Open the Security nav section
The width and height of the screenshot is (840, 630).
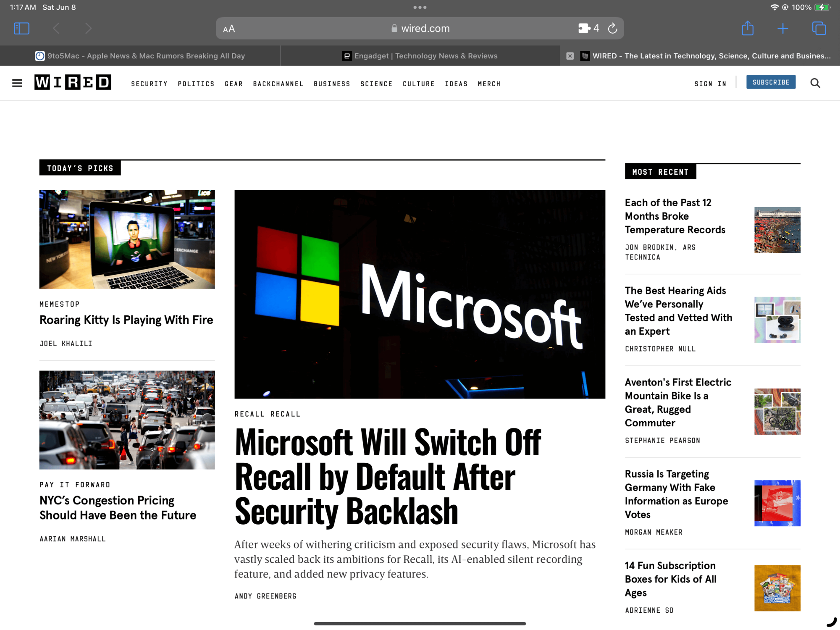click(149, 84)
